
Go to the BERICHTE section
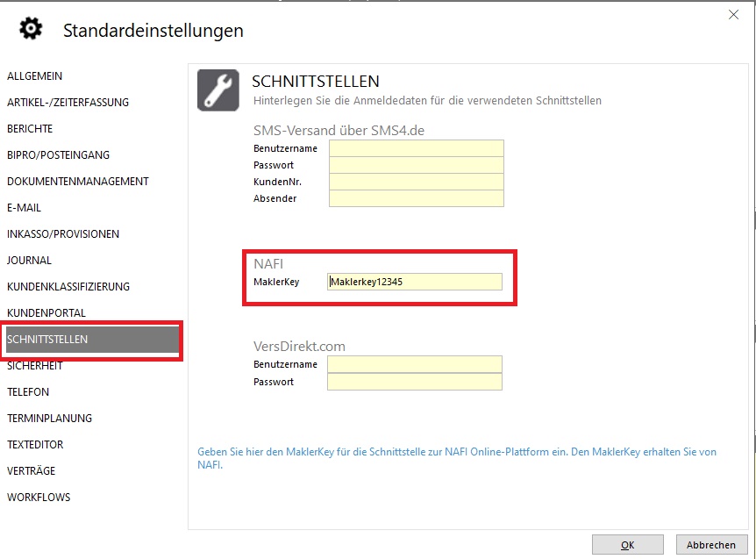tap(30, 129)
